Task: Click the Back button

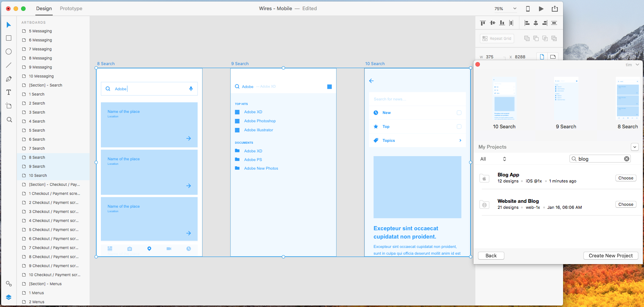Action: point(491,256)
